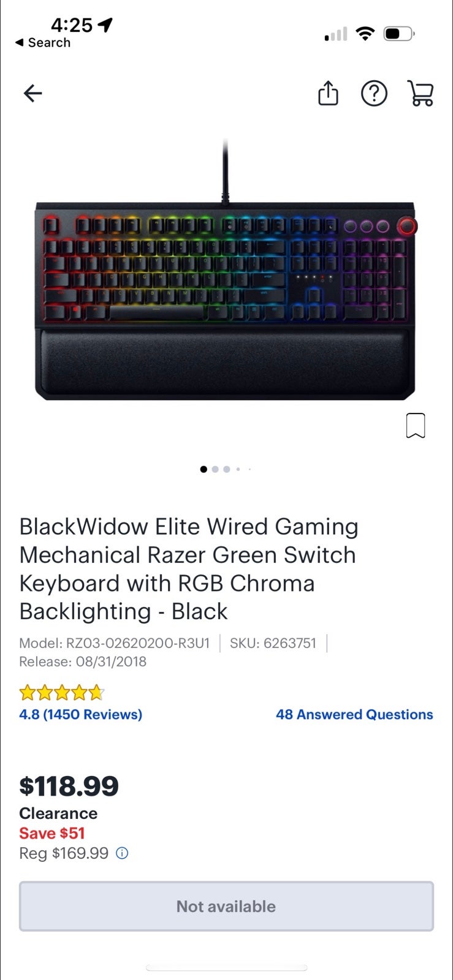Select the first image carousel dot
Screen dimensions: 453x980
[204, 469]
